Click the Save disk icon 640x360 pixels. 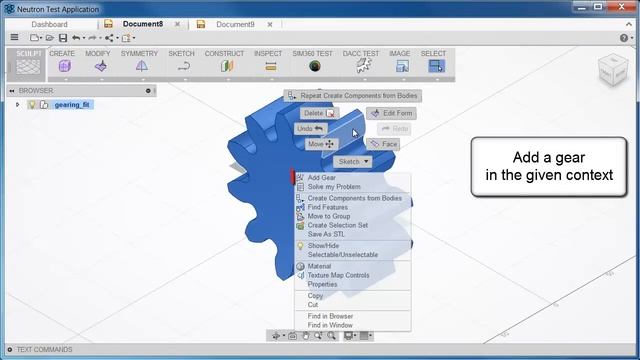click(63, 38)
